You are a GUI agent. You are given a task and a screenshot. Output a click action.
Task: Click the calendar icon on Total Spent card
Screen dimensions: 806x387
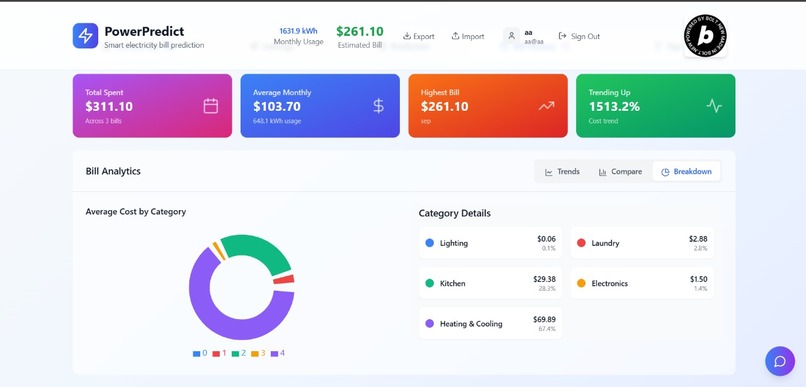pos(211,106)
